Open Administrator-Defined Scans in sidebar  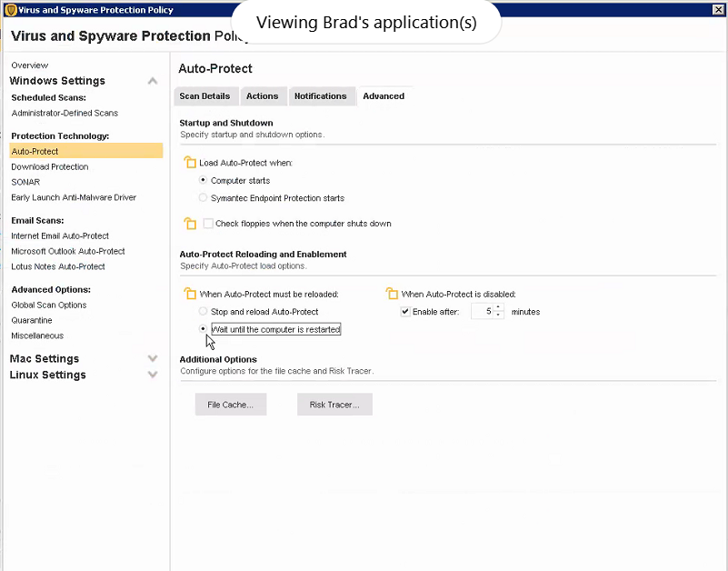tap(65, 113)
